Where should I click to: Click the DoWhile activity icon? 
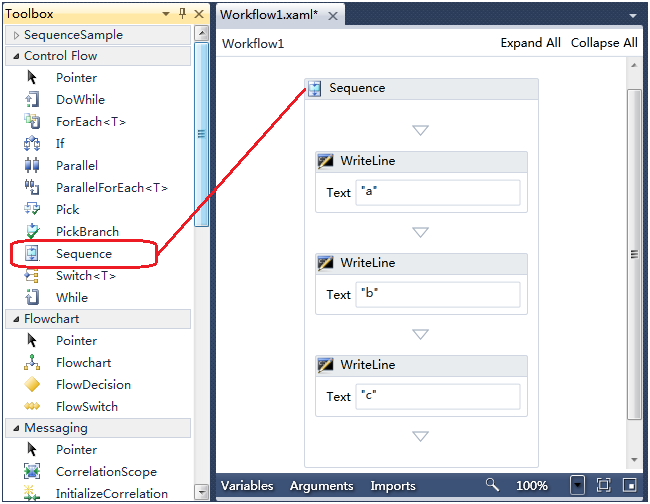tap(32, 99)
